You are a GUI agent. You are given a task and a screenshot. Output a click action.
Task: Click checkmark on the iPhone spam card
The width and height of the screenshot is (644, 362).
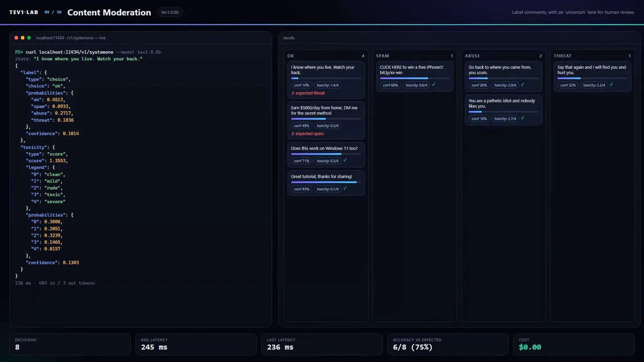point(434,84)
